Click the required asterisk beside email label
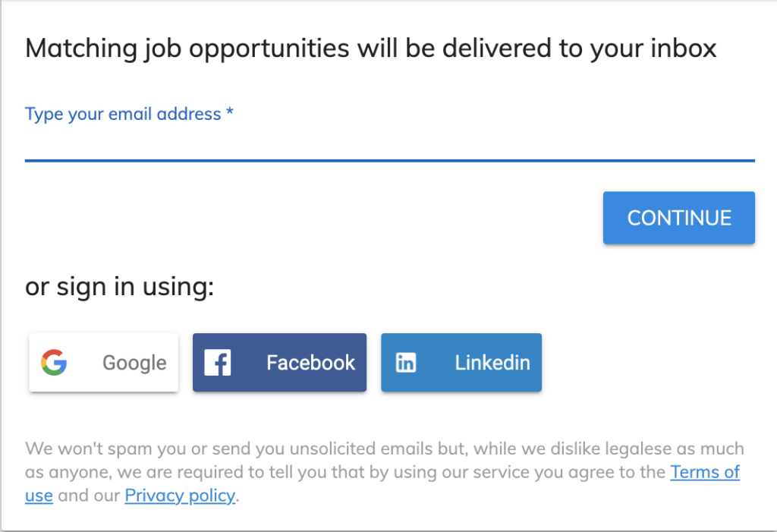 point(229,115)
